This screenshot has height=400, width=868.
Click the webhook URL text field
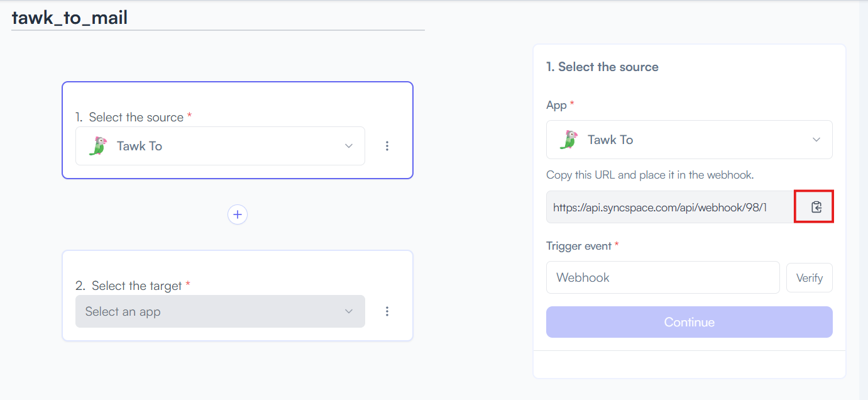(x=670, y=207)
